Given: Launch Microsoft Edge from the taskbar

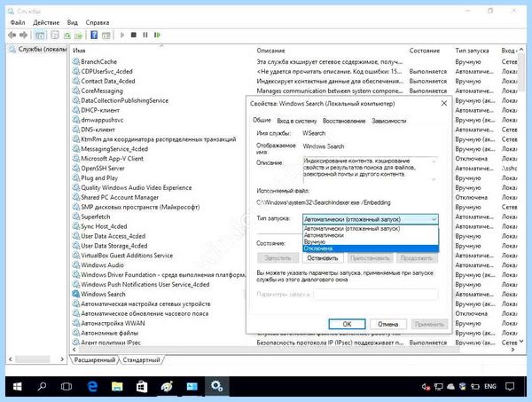Looking at the screenshot, I should coord(92,386).
